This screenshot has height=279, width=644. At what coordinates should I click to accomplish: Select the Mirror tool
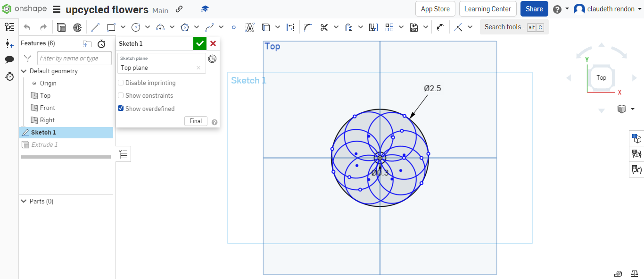pyautogui.click(x=373, y=27)
